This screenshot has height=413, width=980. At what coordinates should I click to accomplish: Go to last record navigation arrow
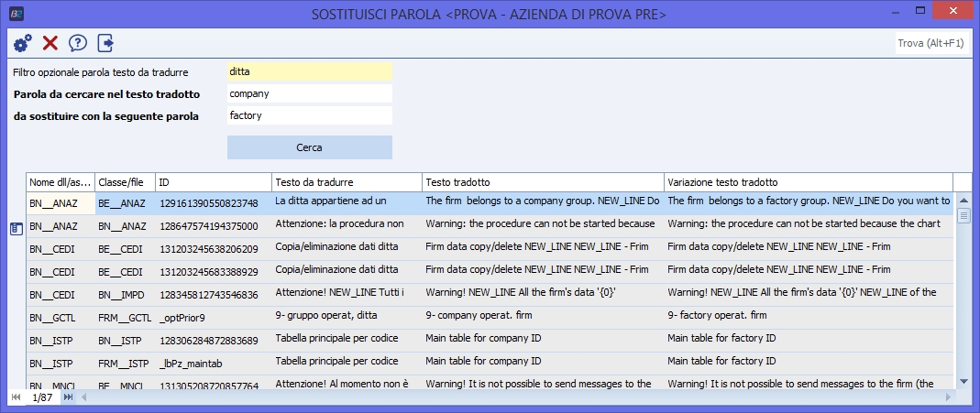click(68, 397)
